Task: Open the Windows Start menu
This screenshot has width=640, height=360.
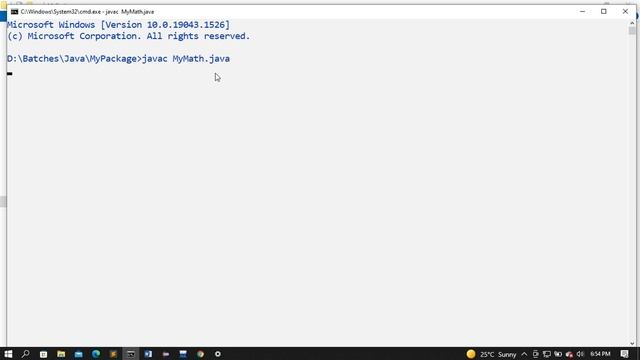Action: pos(8,354)
